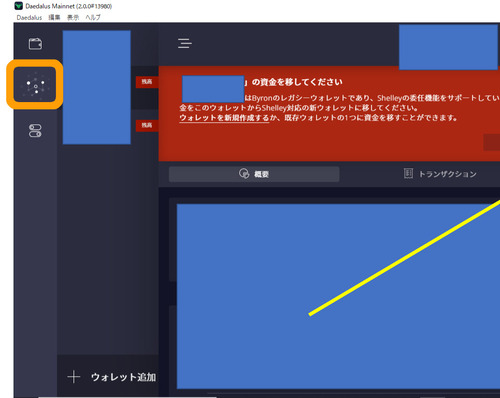500x398 pixels.
Task: Toggle the hamburger menu icon
Action: (x=185, y=43)
